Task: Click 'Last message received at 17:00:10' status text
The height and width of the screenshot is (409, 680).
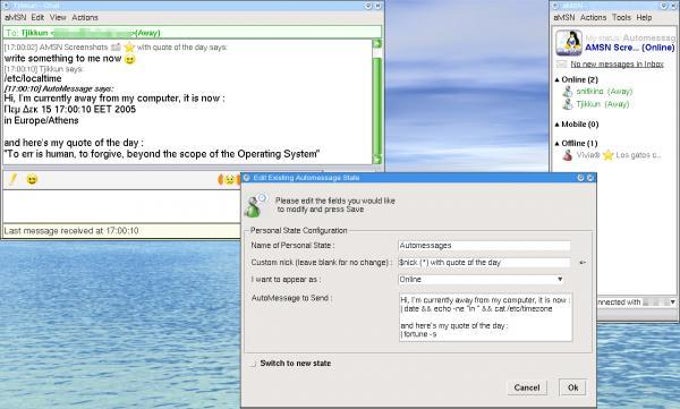Action: tap(72, 231)
